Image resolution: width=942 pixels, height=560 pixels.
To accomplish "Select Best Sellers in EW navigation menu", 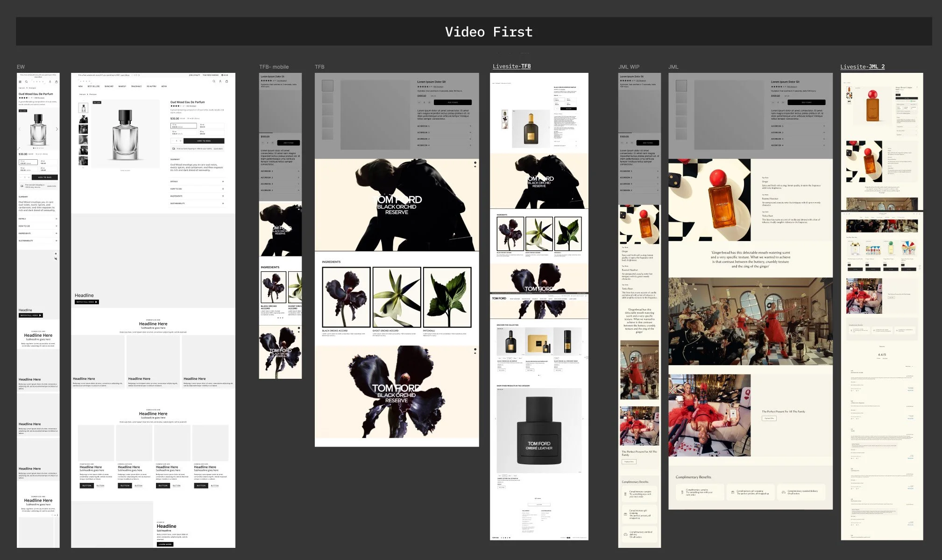I will click(93, 86).
